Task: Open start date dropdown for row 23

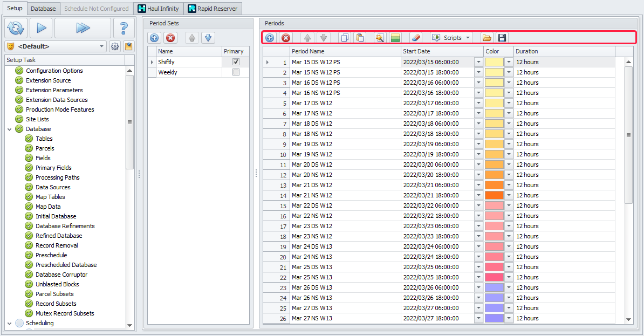Action: coord(478,287)
